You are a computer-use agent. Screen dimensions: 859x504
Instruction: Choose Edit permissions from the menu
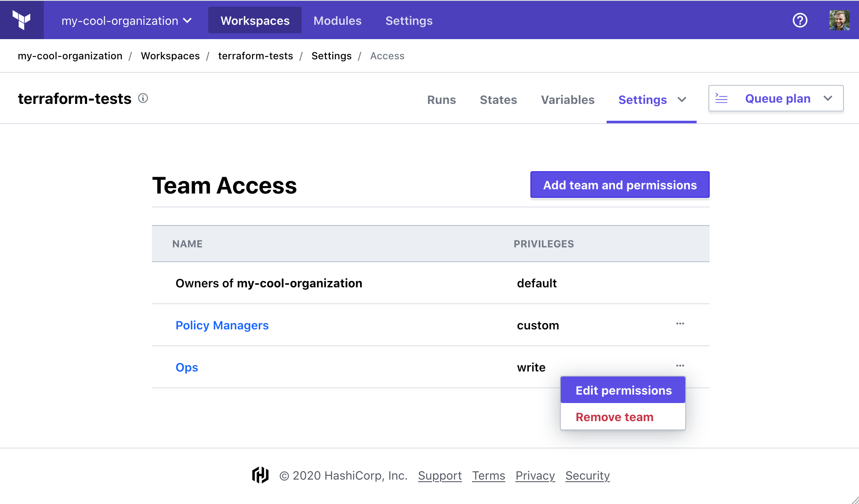pyautogui.click(x=623, y=390)
